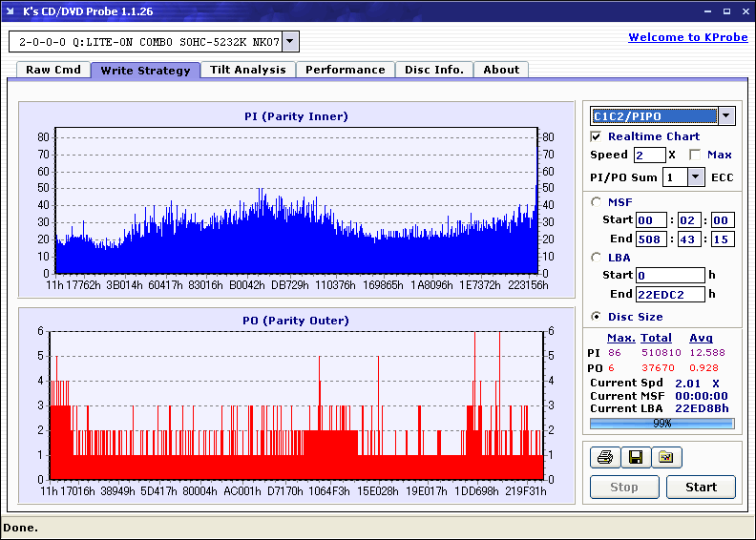Click the LBA End value field
Viewport: 756px width, 540px height.
coord(670,294)
